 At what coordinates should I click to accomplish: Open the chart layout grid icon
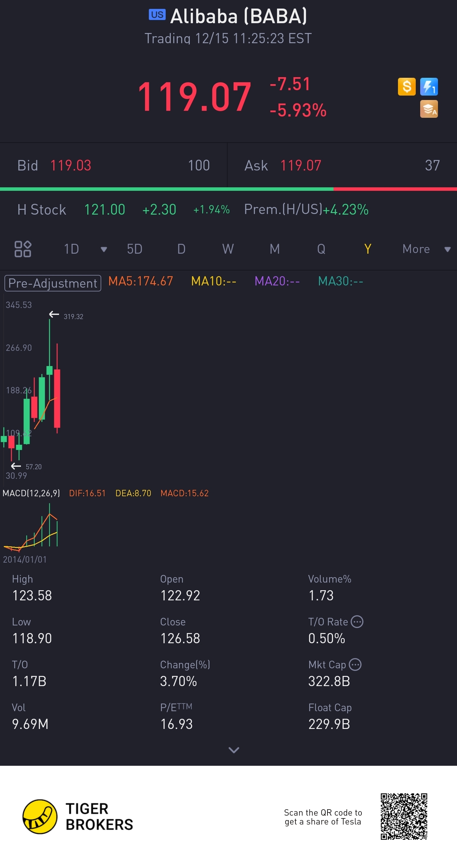(23, 249)
